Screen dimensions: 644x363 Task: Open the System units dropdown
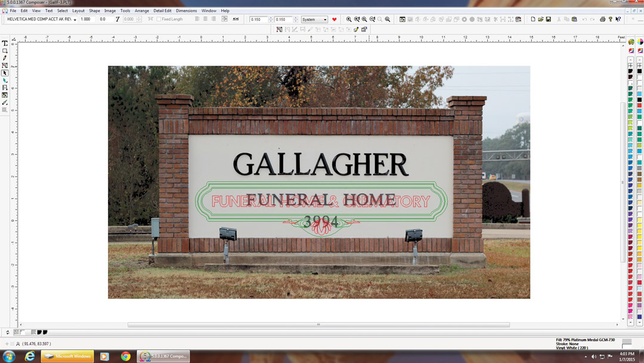click(325, 20)
